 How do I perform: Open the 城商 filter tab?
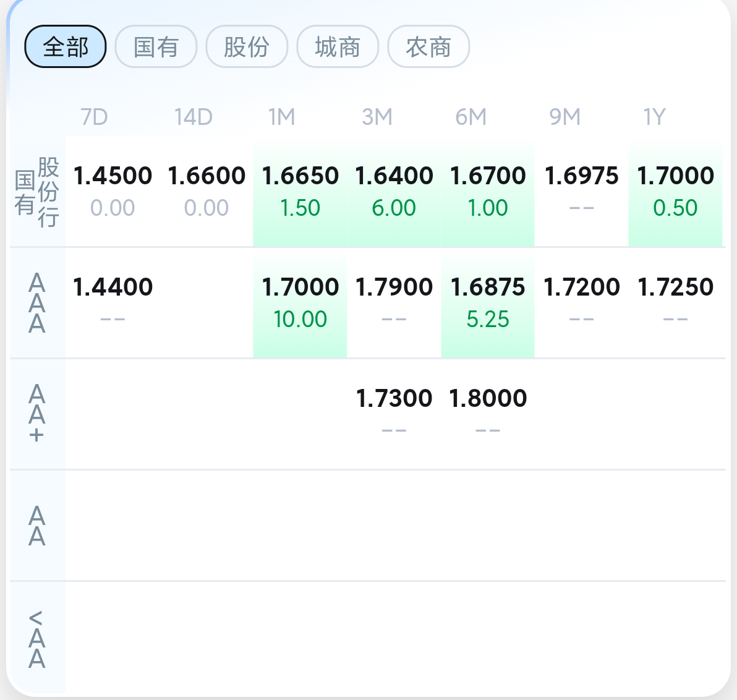(338, 46)
